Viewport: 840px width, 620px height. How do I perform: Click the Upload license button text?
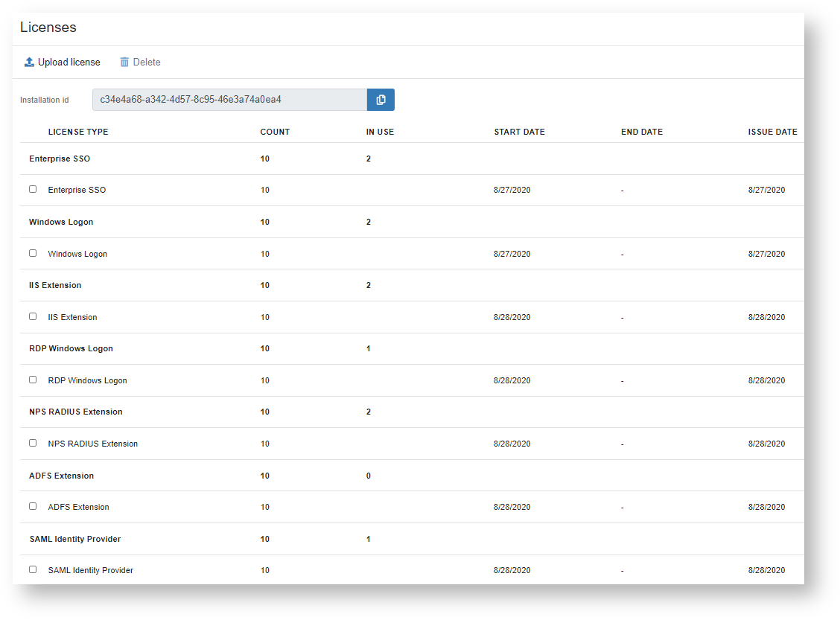pyautogui.click(x=69, y=63)
